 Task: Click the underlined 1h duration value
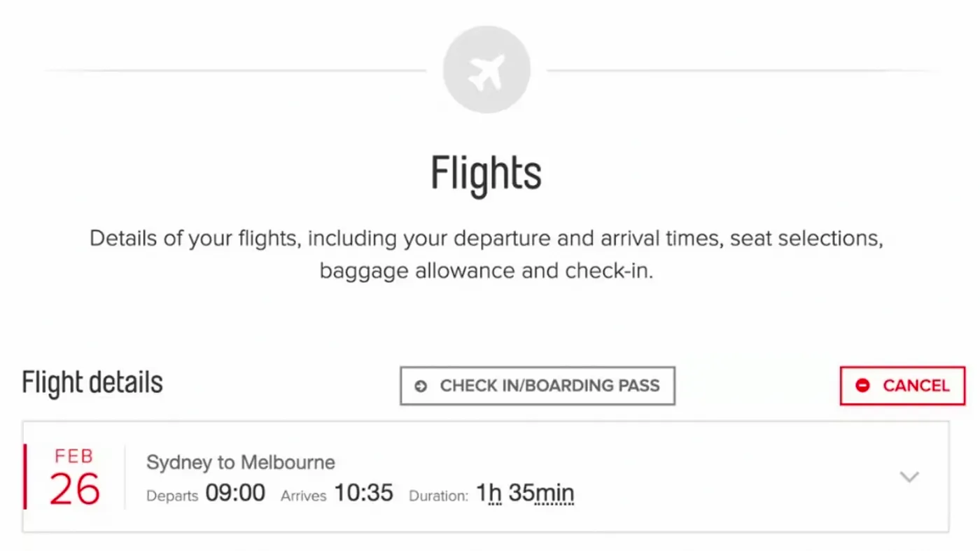click(489, 493)
